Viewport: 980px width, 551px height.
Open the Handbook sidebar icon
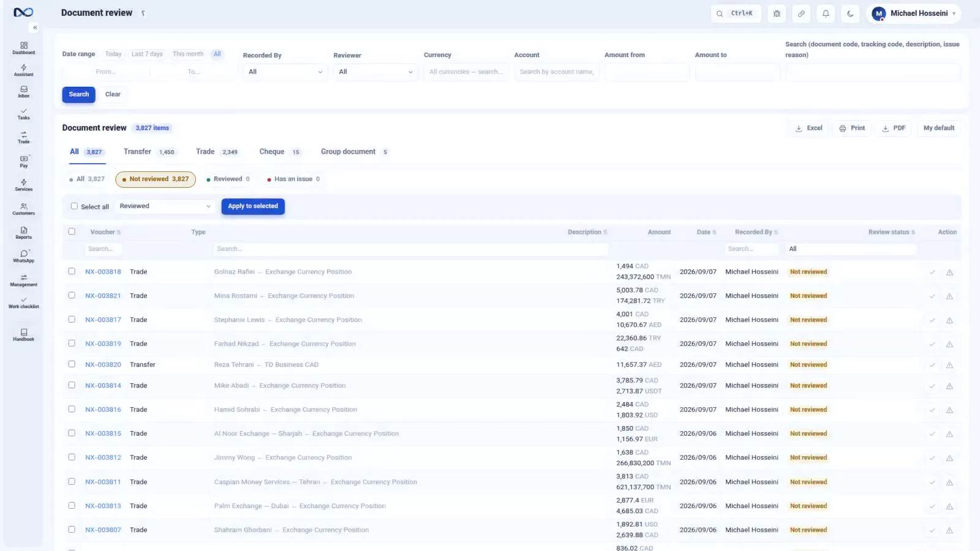pos(23,335)
